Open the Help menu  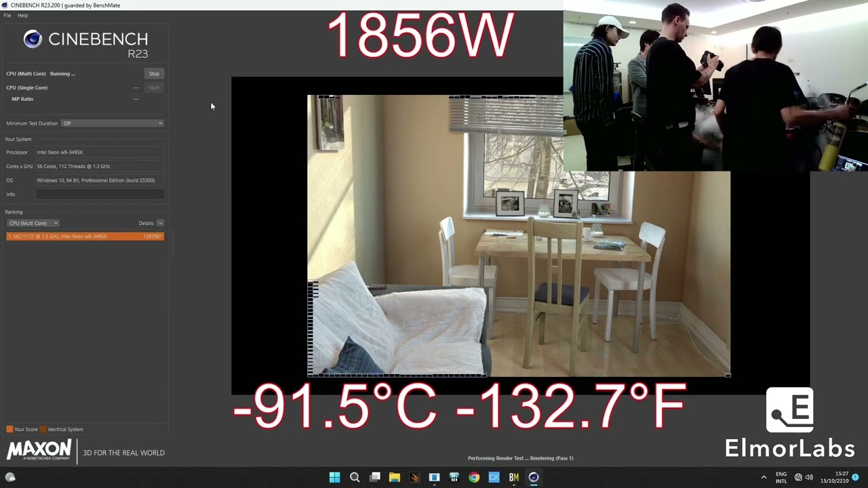click(x=22, y=15)
